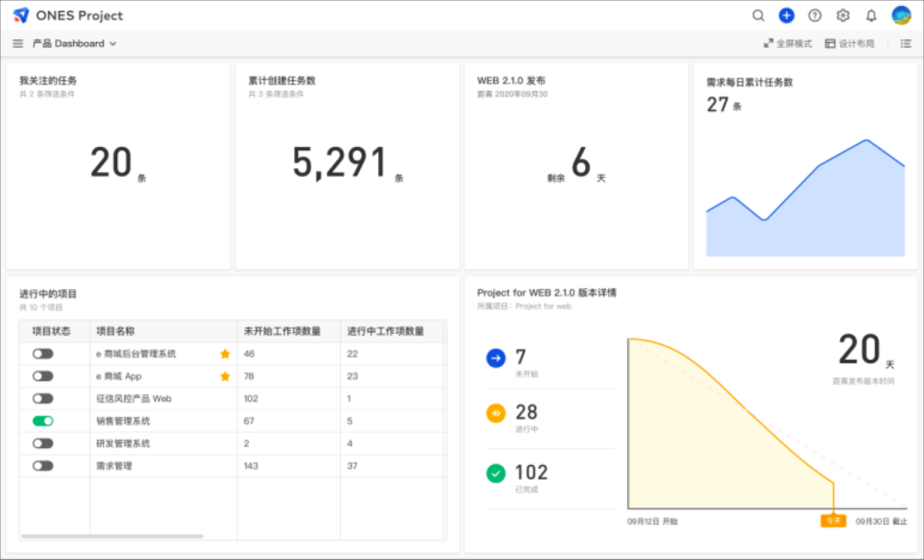
Task: Click the 7 未开始 count
Action: click(x=520, y=357)
